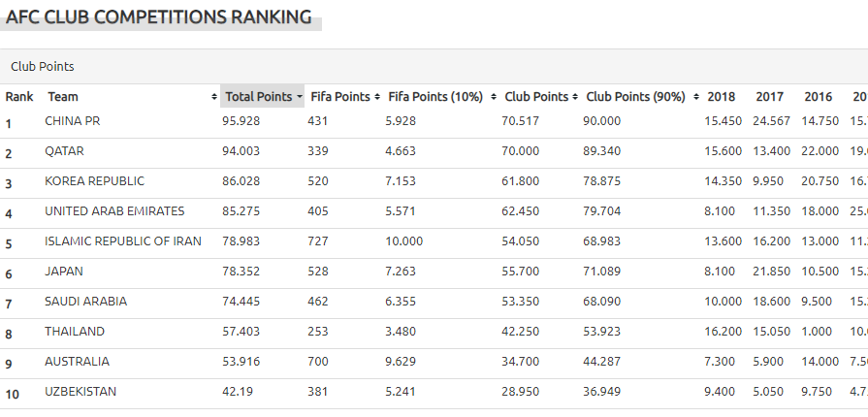Sort by the 2018 column header
The image size is (868, 417).
tap(721, 97)
